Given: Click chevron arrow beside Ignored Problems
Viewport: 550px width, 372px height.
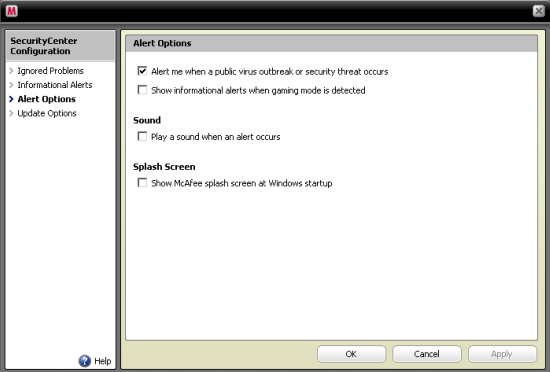Looking at the screenshot, I should [x=11, y=71].
